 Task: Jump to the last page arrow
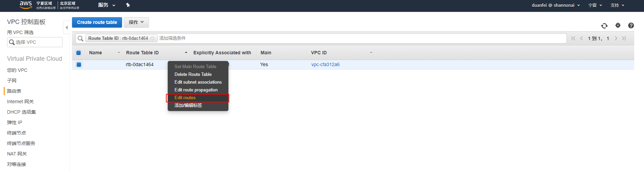click(x=624, y=38)
